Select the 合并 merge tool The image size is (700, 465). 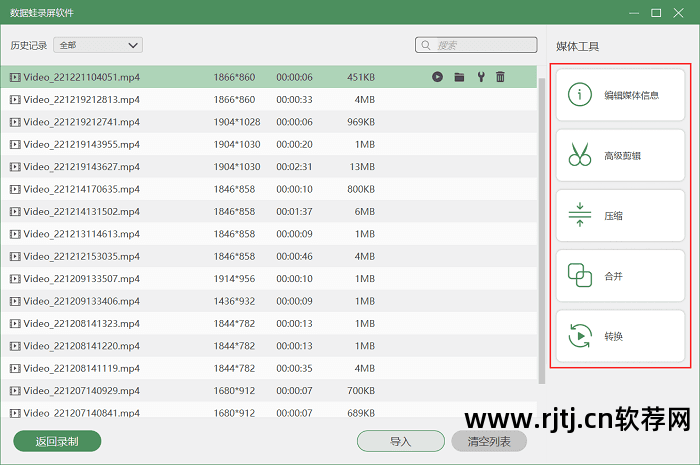coord(620,275)
